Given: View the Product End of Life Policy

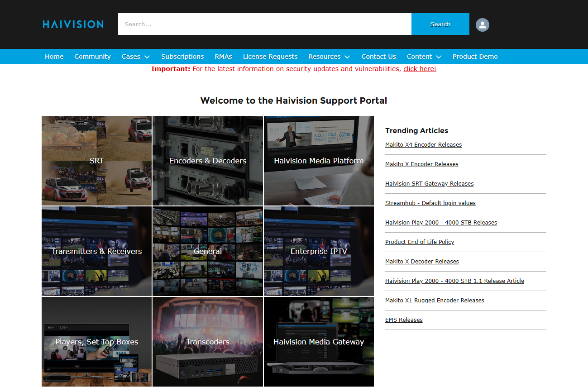Looking at the screenshot, I should pos(420,242).
